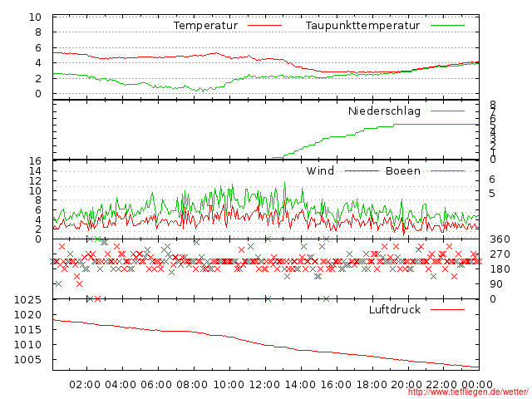This screenshot has height=399, width=532.
Task: Click the Niederschlag legend label
Action: (x=384, y=111)
